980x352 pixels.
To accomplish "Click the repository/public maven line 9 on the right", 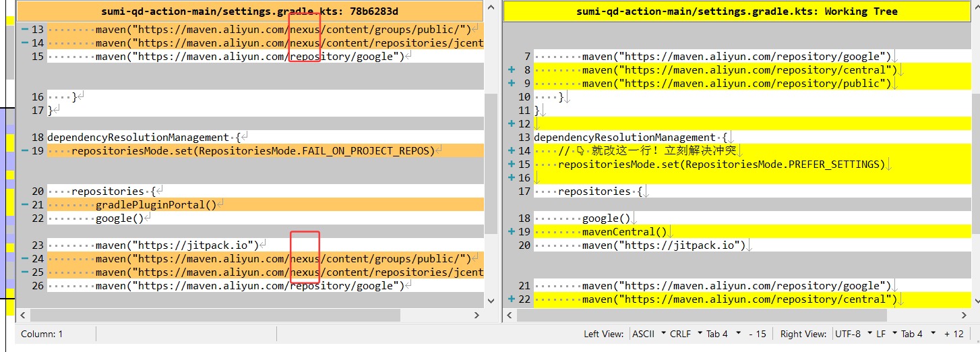I will [752, 84].
